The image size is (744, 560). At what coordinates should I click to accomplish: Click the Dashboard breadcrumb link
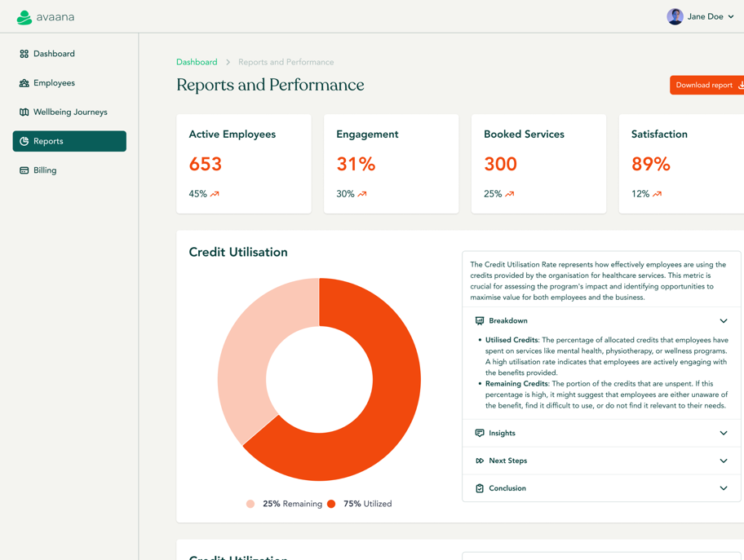[197, 62]
